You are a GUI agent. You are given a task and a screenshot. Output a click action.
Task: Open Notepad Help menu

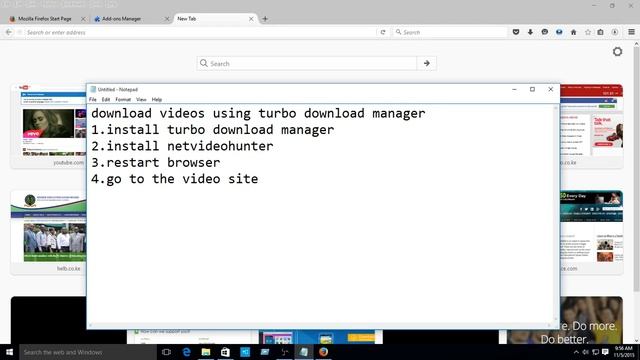[x=157, y=100]
